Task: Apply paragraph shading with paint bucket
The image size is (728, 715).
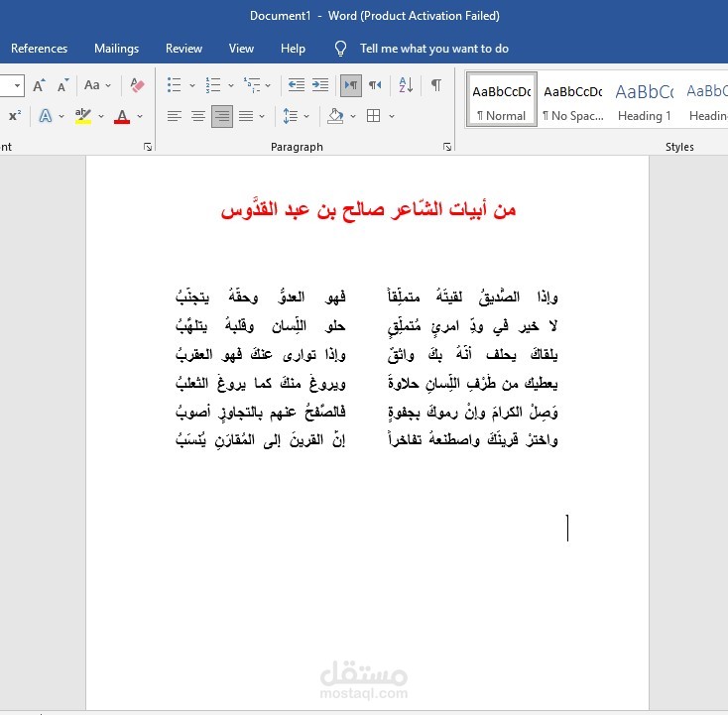Action: [335, 116]
